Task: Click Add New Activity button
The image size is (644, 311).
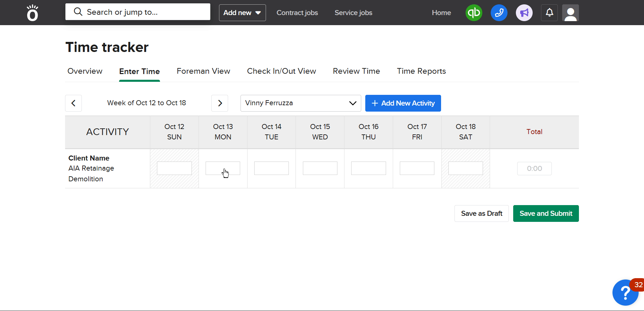Action: tap(403, 103)
